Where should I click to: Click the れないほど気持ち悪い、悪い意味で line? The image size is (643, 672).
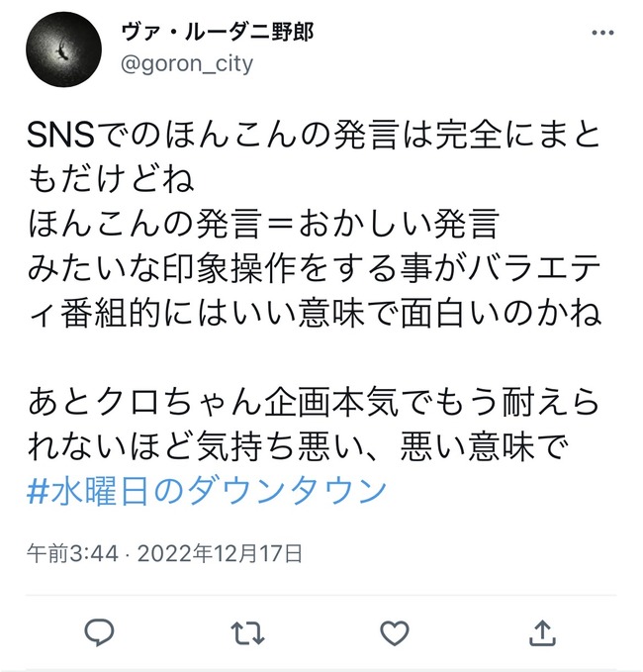coord(298,446)
